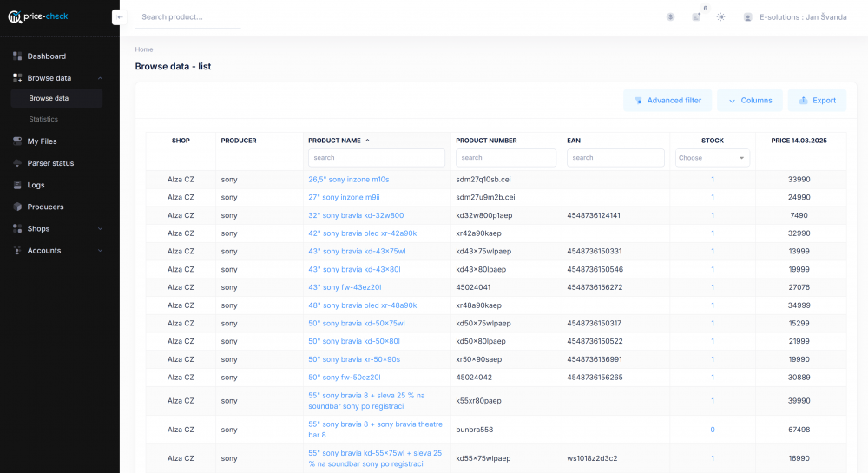This screenshot has height=473, width=868.
Task: Select price cell 67498
Action: click(x=799, y=430)
